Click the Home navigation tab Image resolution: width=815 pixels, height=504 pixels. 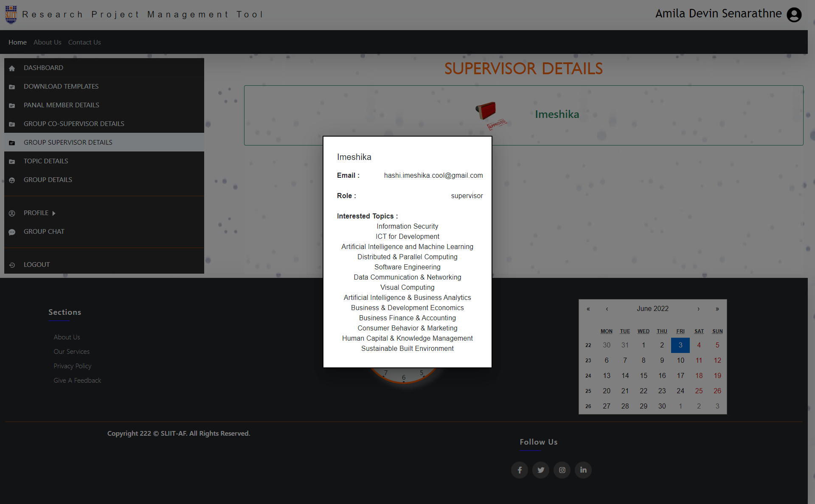click(17, 41)
